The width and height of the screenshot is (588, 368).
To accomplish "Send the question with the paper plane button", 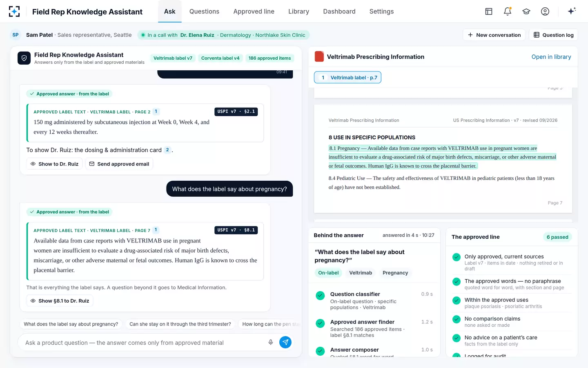I will point(285,342).
